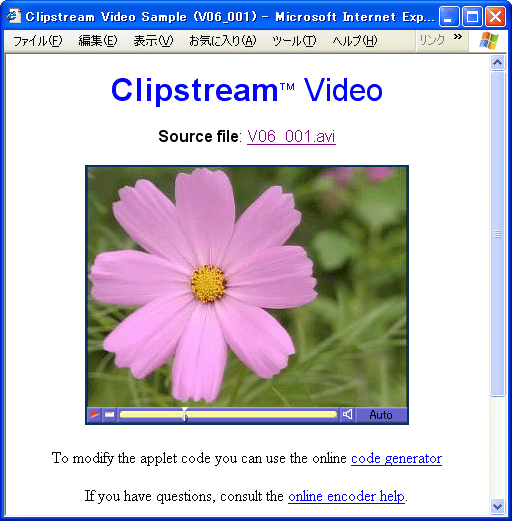Image resolution: width=512 pixels, height=521 pixels.
Task: Open the code generator link
Action: 396,458
